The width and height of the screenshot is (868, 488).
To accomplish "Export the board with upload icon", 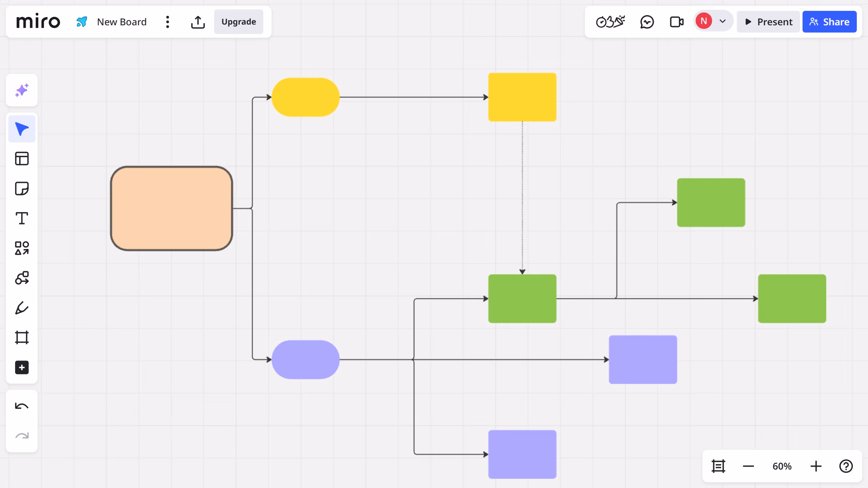I will coord(198,22).
